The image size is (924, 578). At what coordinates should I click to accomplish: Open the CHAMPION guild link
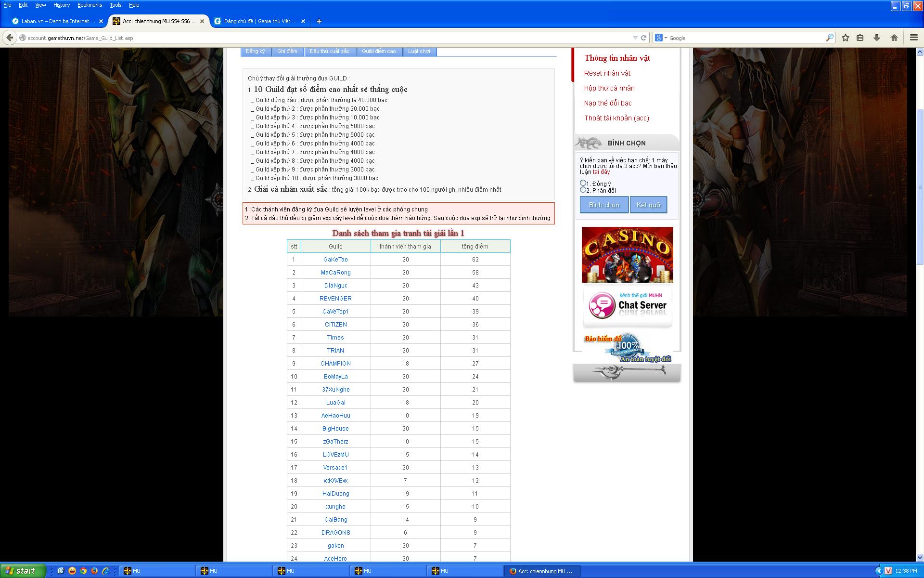[x=335, y=364]
